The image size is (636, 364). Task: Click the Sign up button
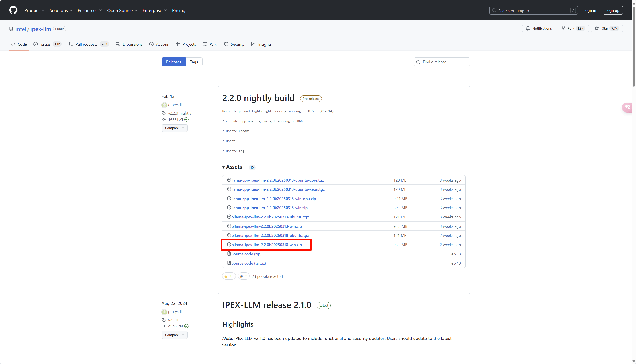pyautogui.click(x=613, y=10)
